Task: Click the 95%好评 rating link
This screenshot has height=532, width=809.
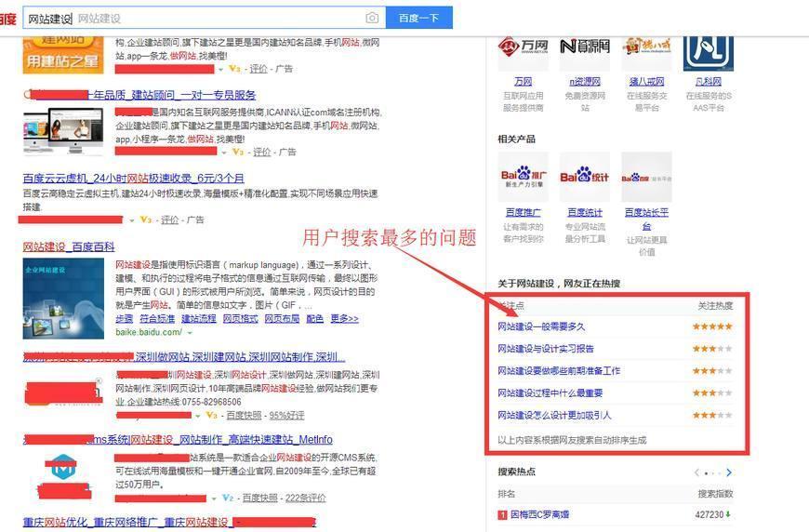Action: 286,416
